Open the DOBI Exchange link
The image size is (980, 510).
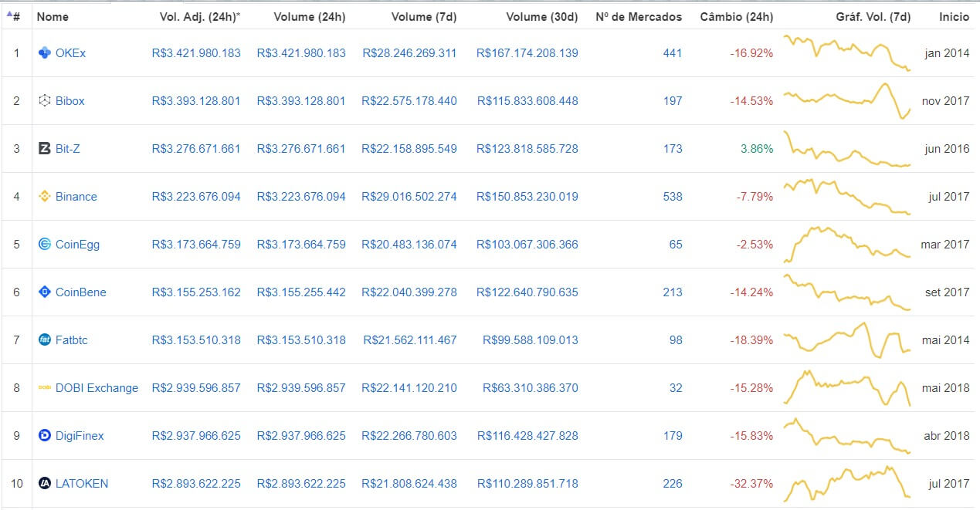click(x=97, y=387)
